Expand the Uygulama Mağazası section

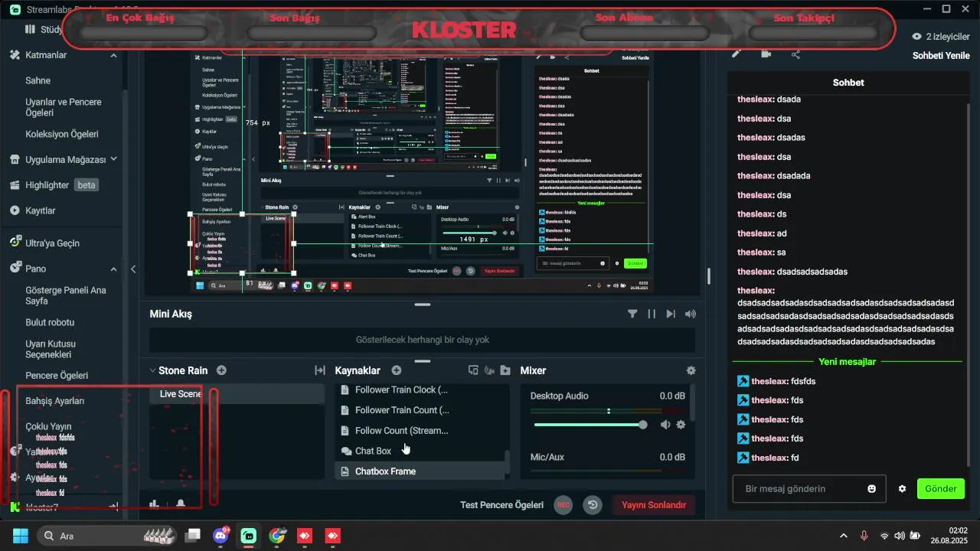pyautogui.click(x=113, y=159)
